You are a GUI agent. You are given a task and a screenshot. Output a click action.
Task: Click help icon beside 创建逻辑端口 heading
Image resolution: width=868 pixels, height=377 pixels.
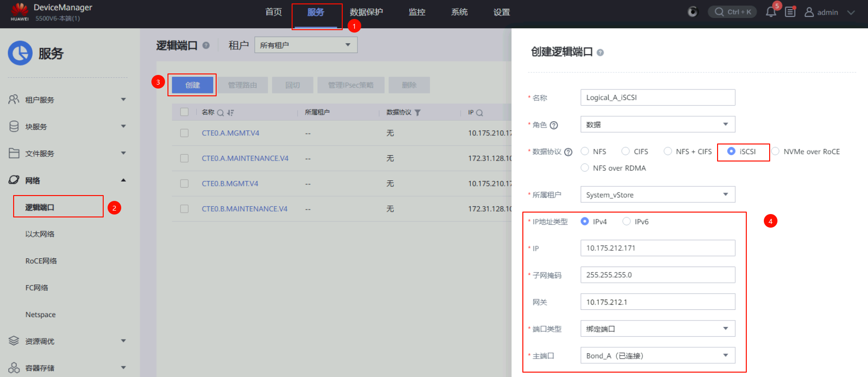(x=600, y=53)
